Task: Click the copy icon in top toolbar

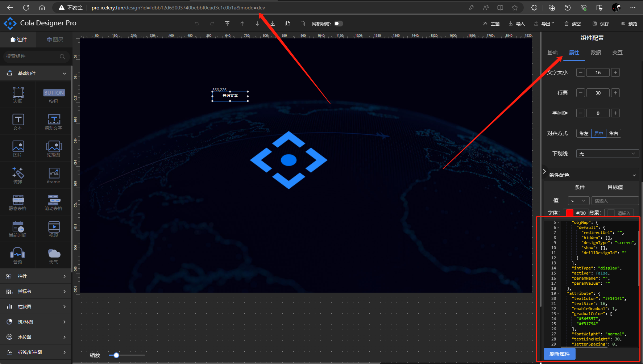Action: pos(288,24)
